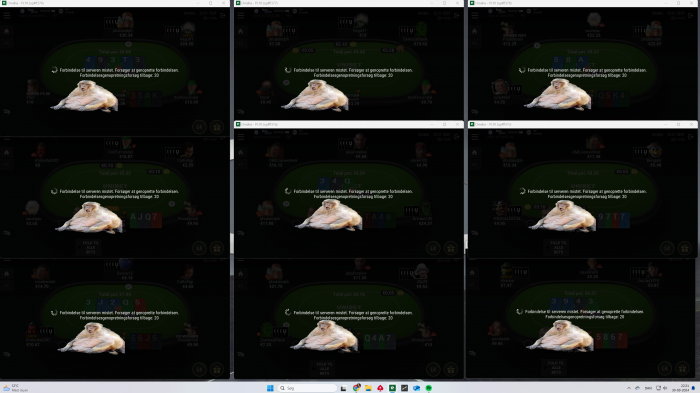Tick 'Fold til alle bets' on table holding A J Q 7
This screenshot has height=393, width=700.
click(91, 247)
